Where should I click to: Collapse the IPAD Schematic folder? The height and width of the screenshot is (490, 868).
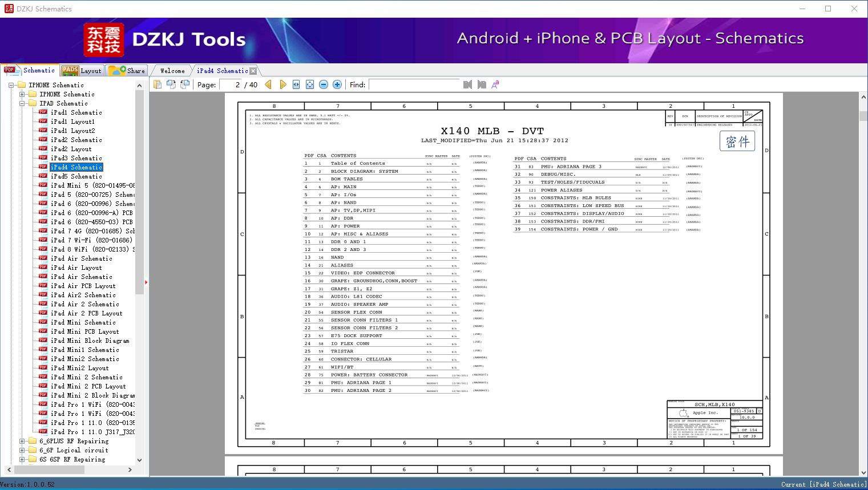click(22, 103)
